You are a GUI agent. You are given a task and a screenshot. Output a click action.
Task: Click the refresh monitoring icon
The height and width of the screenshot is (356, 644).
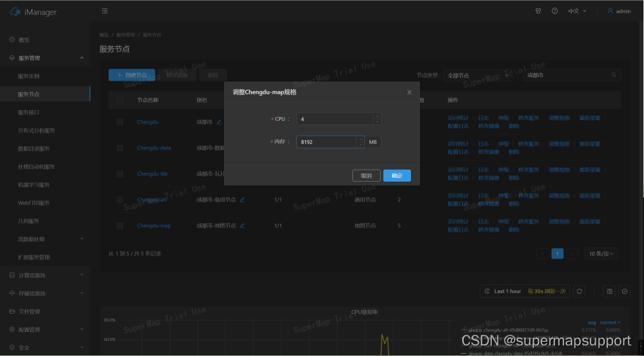point(578,291)
